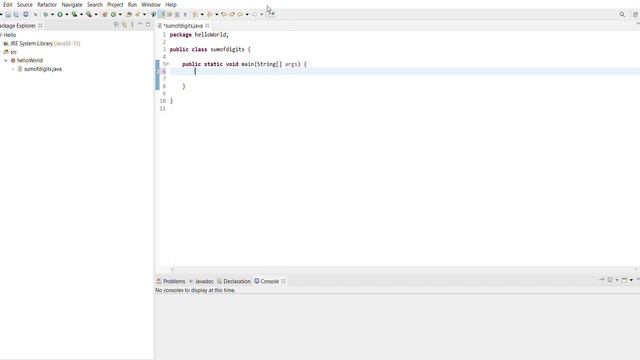Select sumofdigits.java file in tree

40,69
